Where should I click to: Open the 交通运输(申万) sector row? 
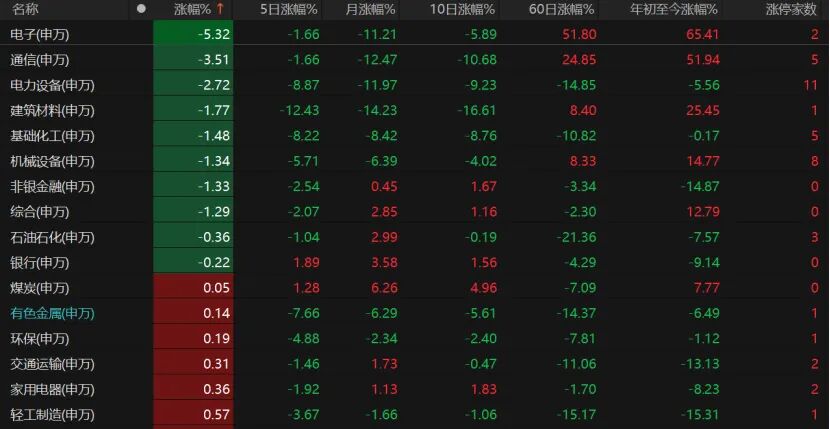pyautogui.click(x=52, y=364)
